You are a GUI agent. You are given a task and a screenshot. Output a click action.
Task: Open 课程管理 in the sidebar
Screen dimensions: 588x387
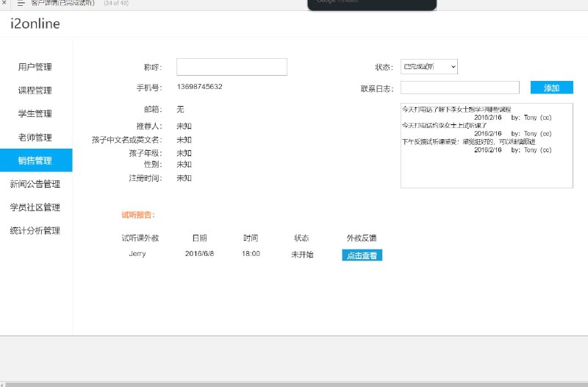pos(35,90)
